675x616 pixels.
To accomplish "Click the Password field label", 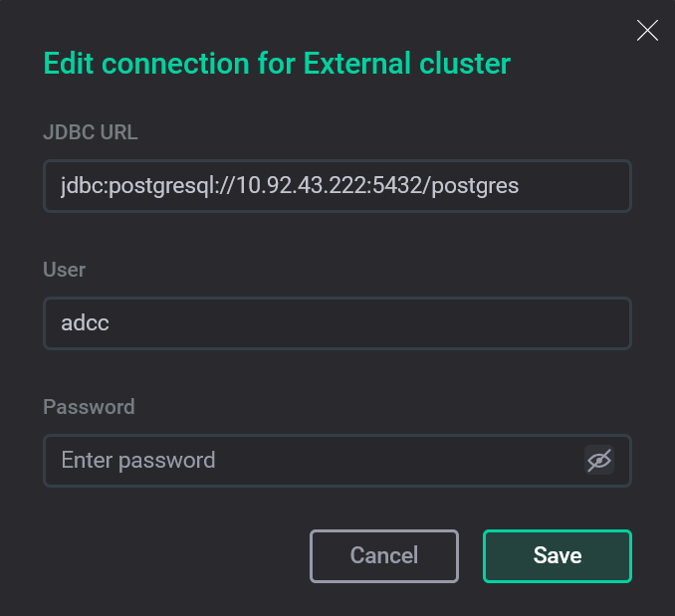I will tap(89, 407).
